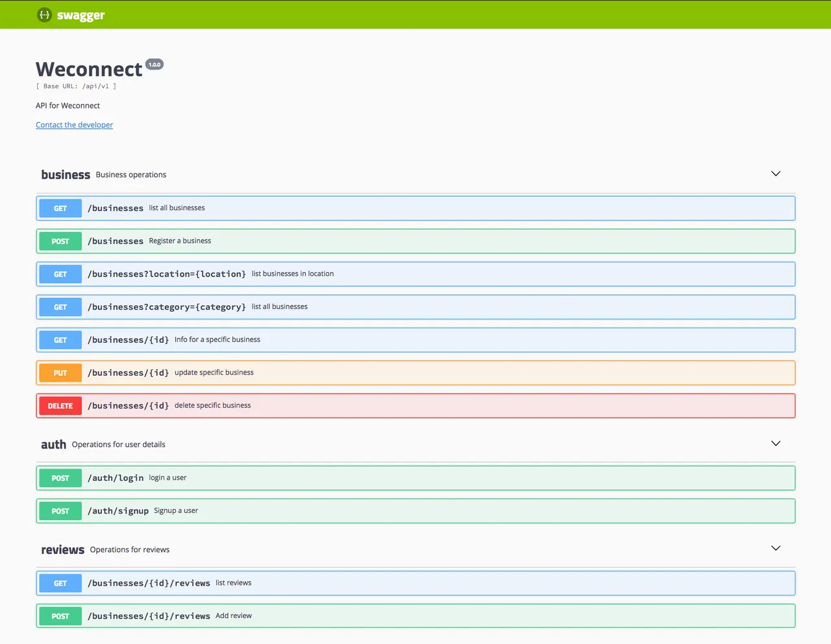
Task: Click the orange PUT method badge
Action: click(x=60, y=373)
